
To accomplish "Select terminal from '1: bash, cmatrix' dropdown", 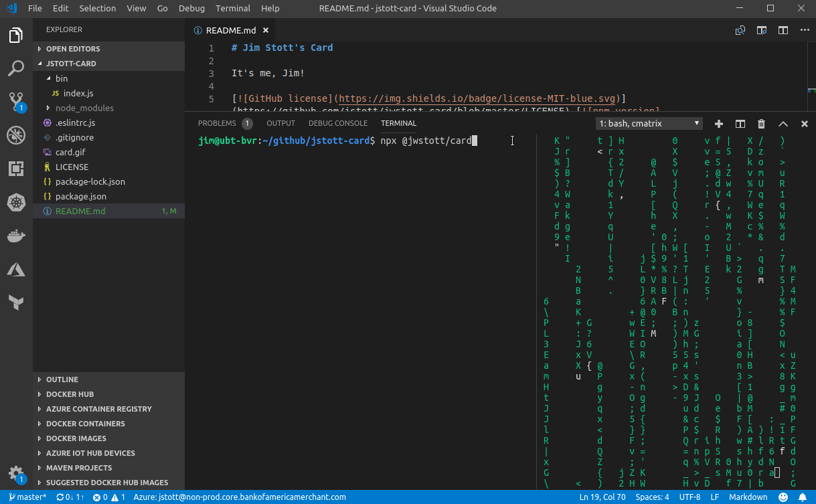I will (x=649, y=123).
